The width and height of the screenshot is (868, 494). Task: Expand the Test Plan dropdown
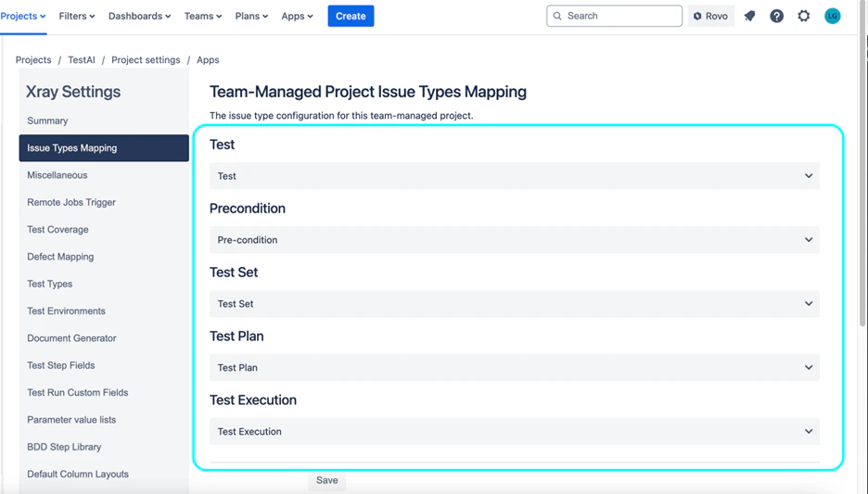click(x=515, y=367)
